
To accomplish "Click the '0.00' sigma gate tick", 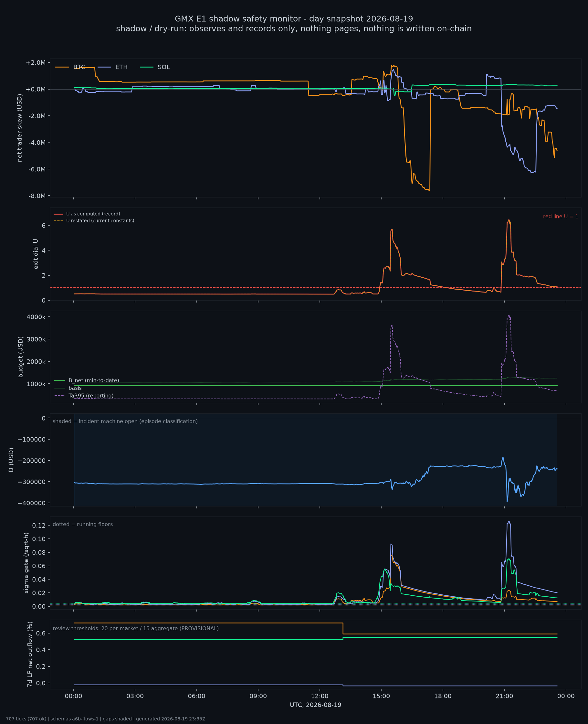I will point(39,606).
